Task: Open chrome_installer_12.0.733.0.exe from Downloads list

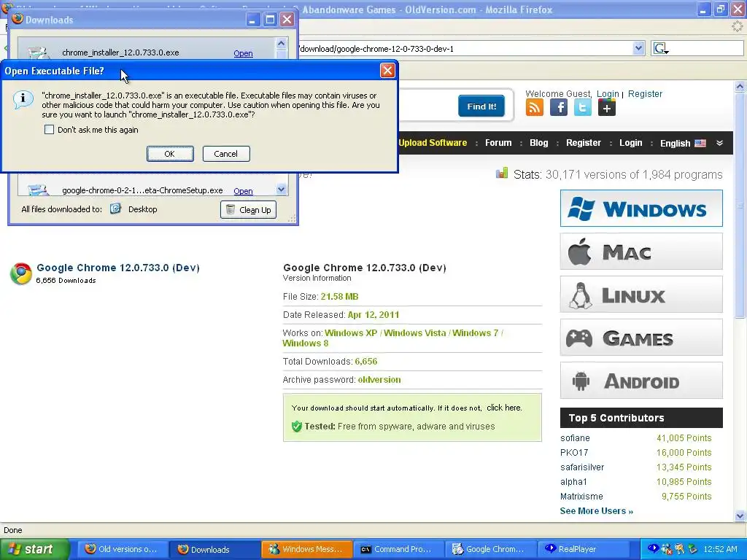Action: tap(243, 53)
